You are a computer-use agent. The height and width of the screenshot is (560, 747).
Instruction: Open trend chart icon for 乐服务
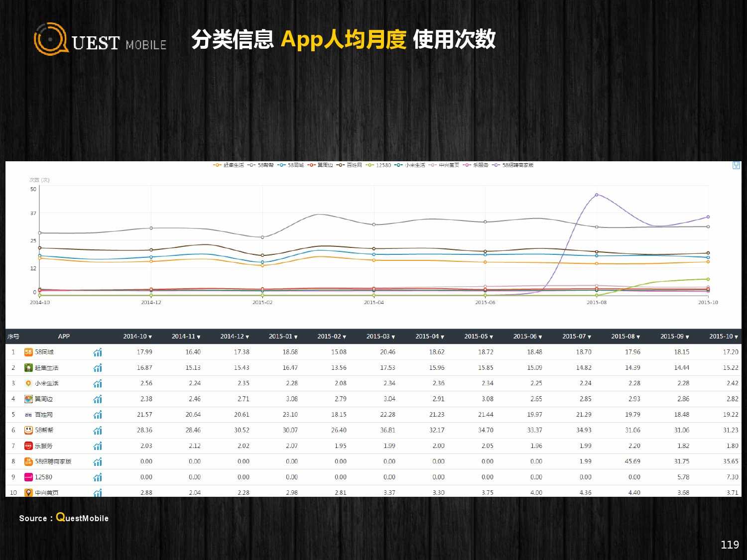pyautogui.click(x=98, y=446)
